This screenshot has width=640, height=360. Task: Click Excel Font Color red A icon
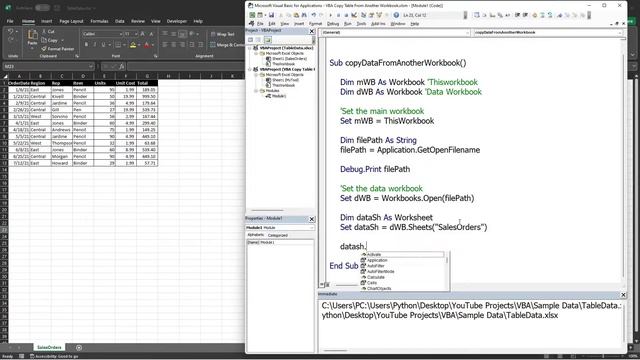(x=147, y=44)
